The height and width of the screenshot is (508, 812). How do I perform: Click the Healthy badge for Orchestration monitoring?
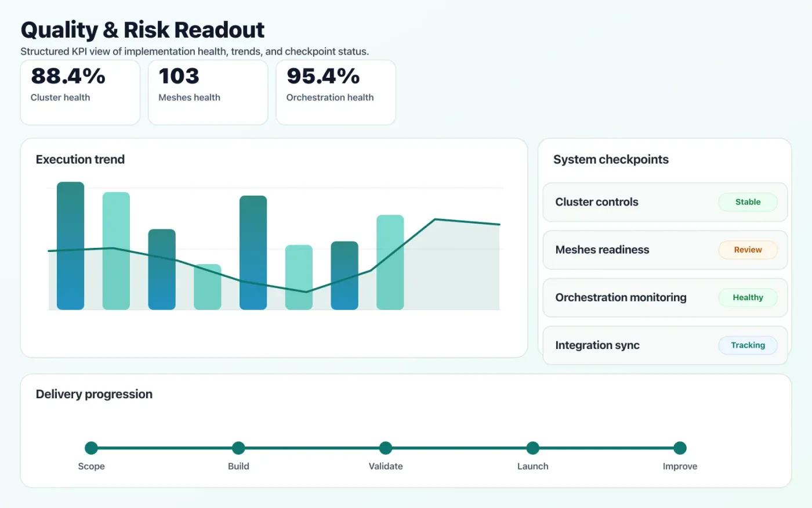748,297
